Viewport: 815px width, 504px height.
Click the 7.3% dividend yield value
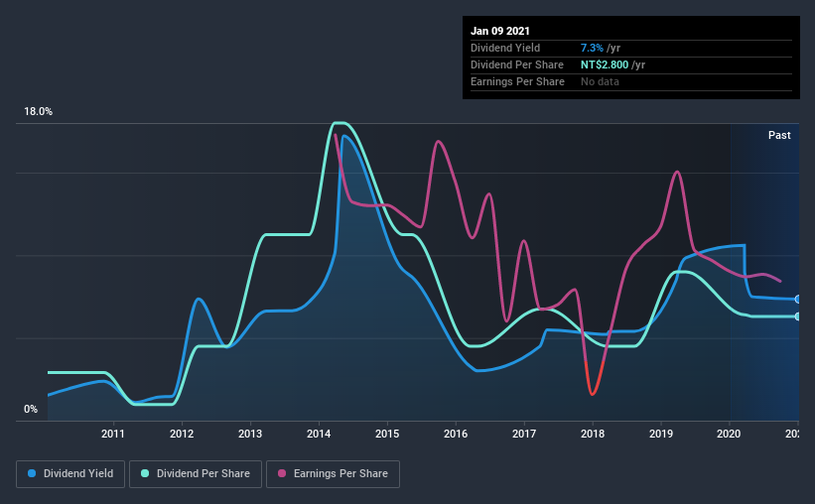(x=592, y=48)
